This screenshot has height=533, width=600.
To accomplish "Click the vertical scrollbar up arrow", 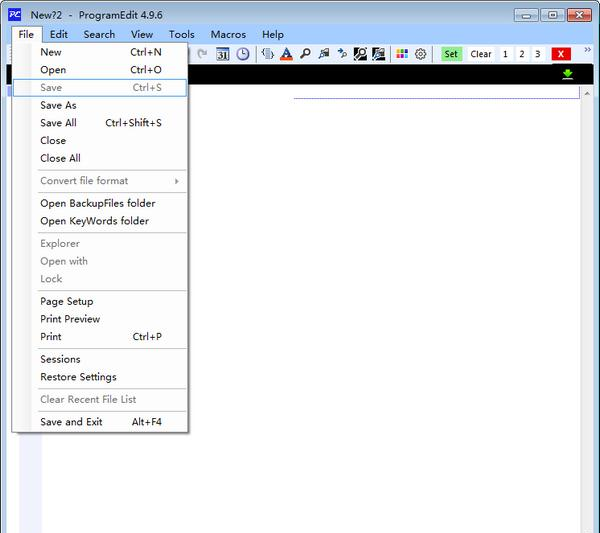I will (x=587, y=93).
